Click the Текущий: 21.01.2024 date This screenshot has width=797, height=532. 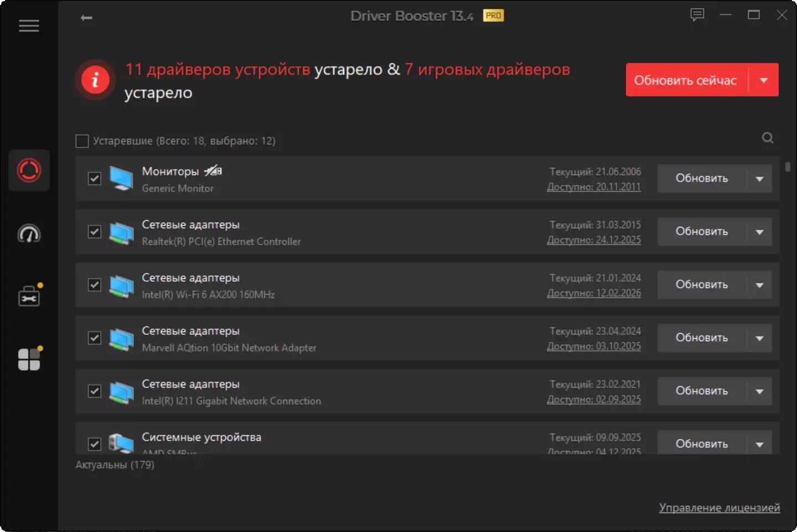(595, 278)
